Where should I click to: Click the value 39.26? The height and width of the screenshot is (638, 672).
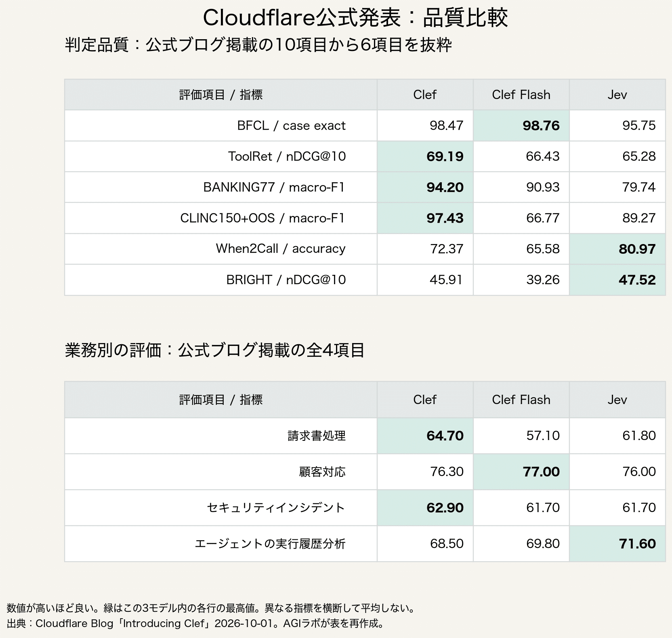click(543, 280)
